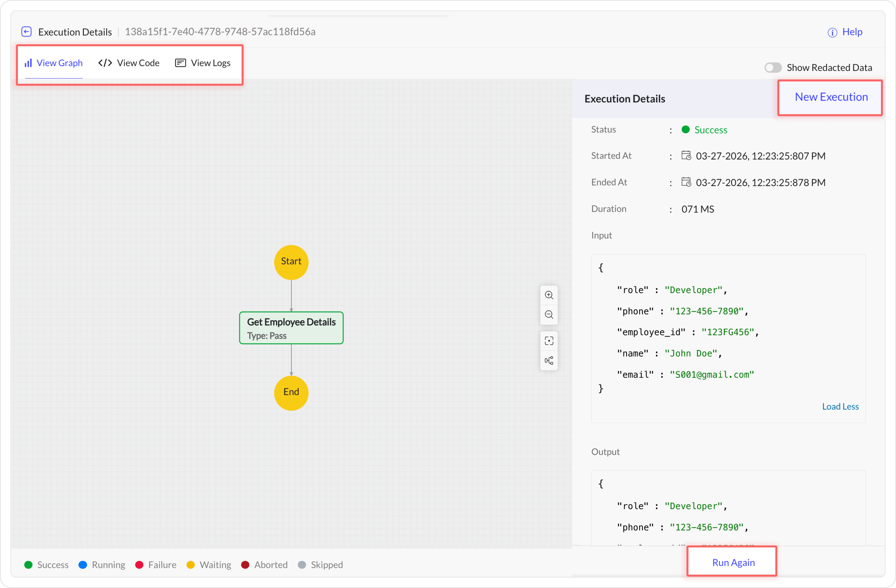This screenshot has height=588, width=896.
Task: Click the fit-to-screen focus icon
Action: 549,341
